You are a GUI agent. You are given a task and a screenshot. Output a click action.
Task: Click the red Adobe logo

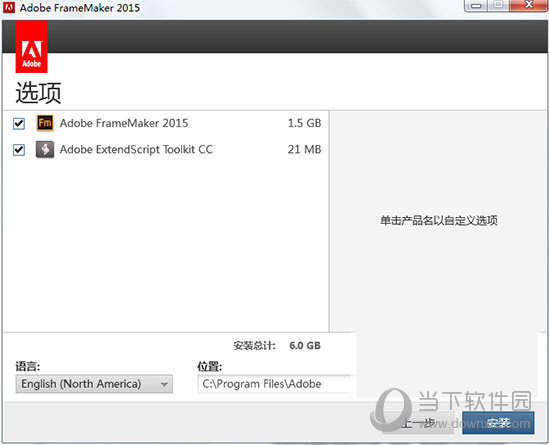(x=32, y=47)
